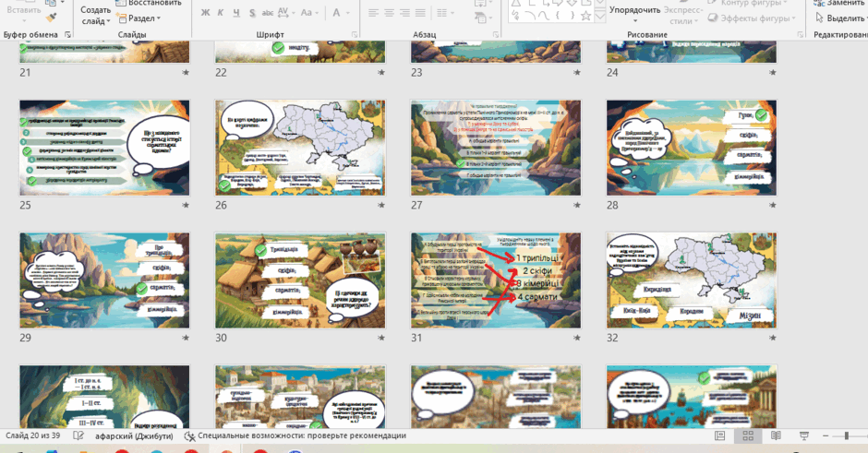This screenshot has height=453, width=868.
Task: Switch to Normal view in the status bar
Action: click(x=719, y=435)
